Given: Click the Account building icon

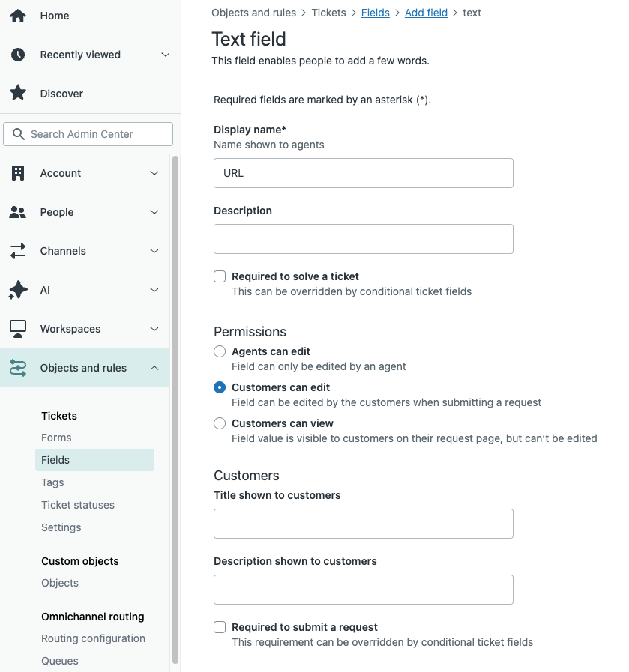Looking at the screenshot, I should coord(18,173).
